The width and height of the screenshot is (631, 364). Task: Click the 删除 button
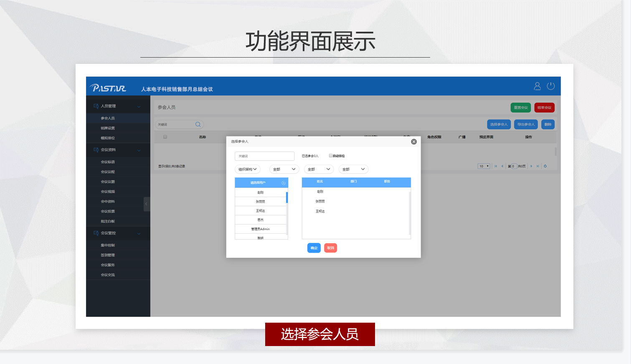548,124
